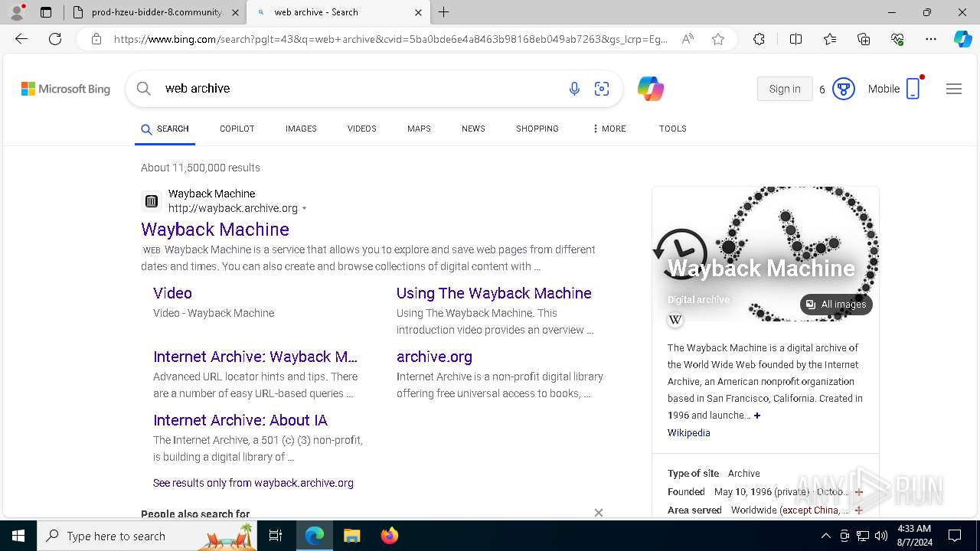Switch to the IMAGES tab
Image resolution: width=980 pixels, height=551 pixels.
pos(301,129)
